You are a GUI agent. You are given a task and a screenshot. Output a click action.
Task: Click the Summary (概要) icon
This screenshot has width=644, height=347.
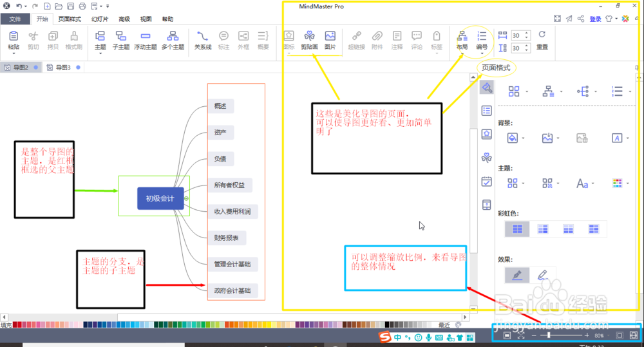[263, 36]
